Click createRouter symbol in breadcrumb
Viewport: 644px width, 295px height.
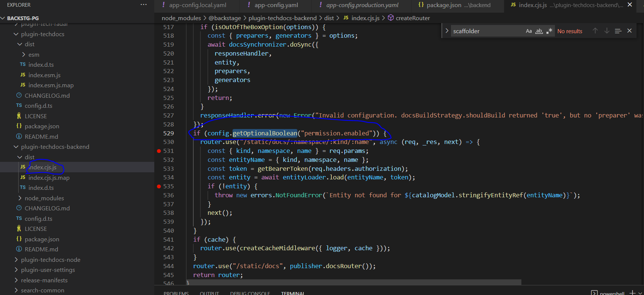(413, 18)
